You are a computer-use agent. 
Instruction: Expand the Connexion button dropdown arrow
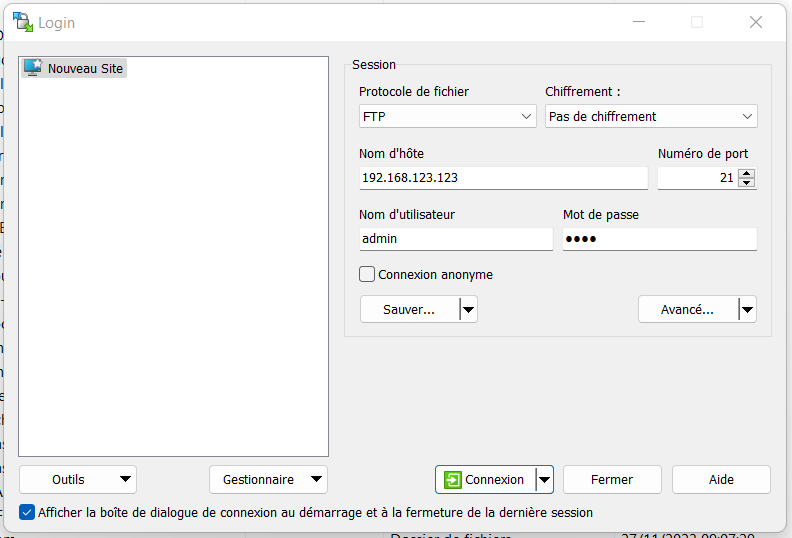pos(544,480)
